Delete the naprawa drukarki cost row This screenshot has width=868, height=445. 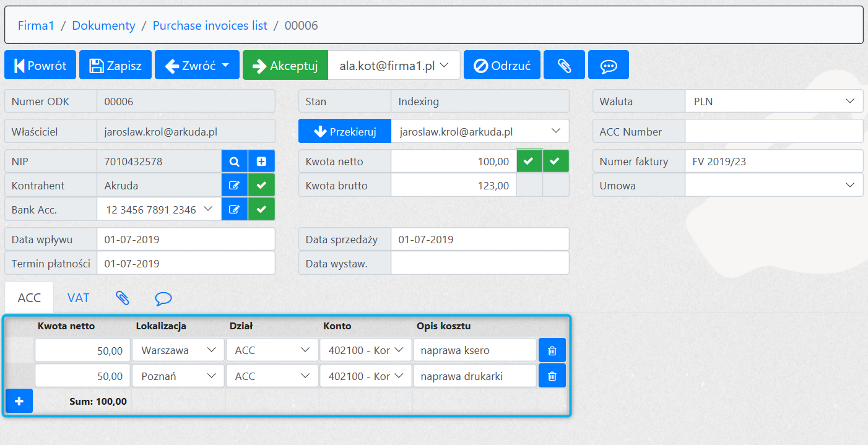pyautogui.click(x=552, y=376)
